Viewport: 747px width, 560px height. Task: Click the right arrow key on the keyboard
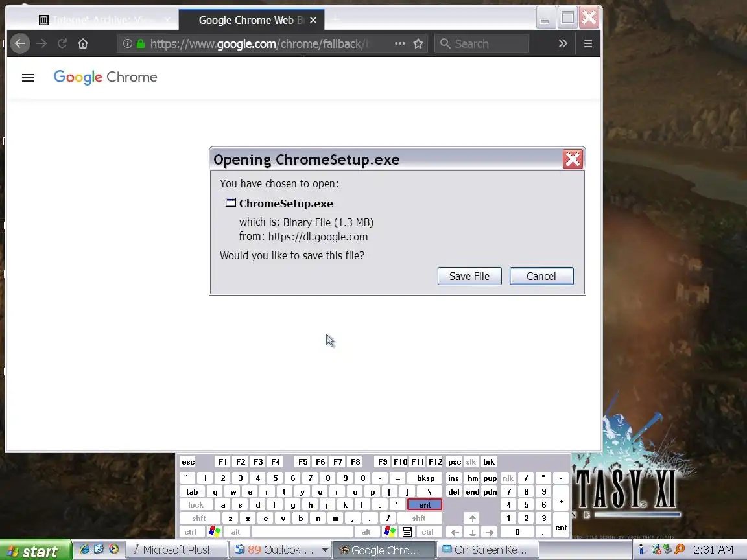(x=490, y=532)
